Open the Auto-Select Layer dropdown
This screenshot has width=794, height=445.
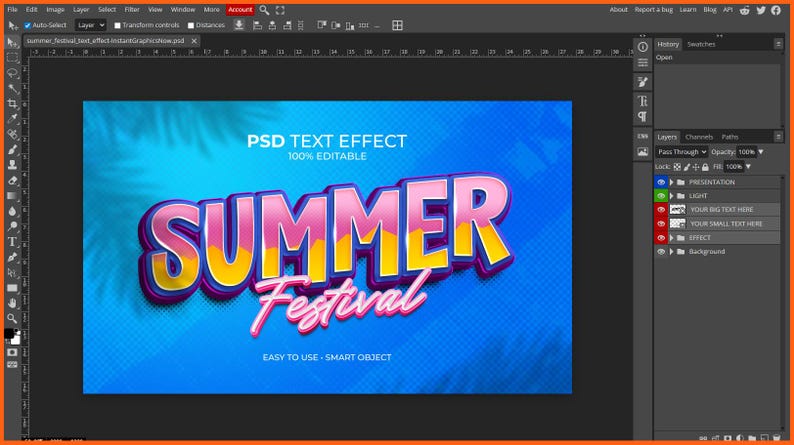point(91,25)
